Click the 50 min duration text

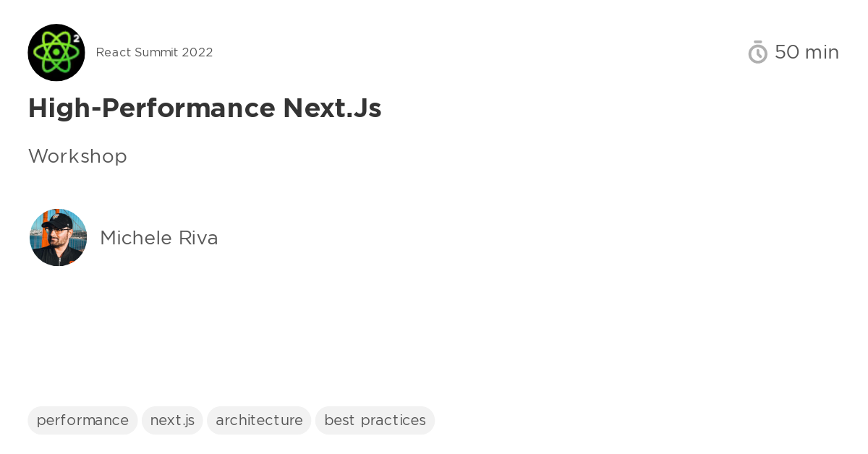(807, 52)
